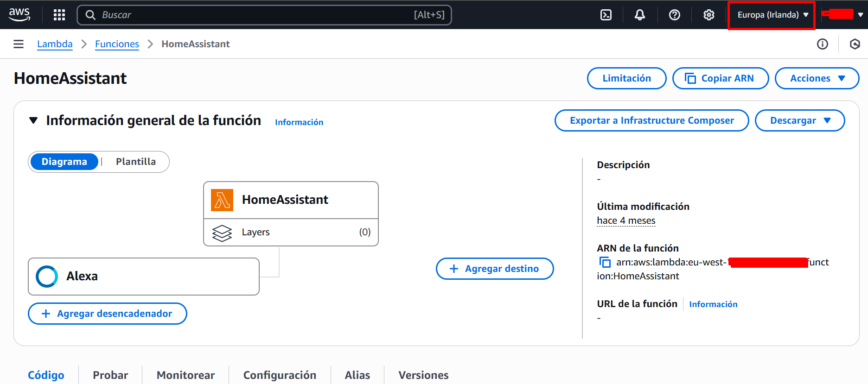This screenshot has height=384, width=868.
Task: Open the settings gear in top bar
Action: click(x=709, y=15)
